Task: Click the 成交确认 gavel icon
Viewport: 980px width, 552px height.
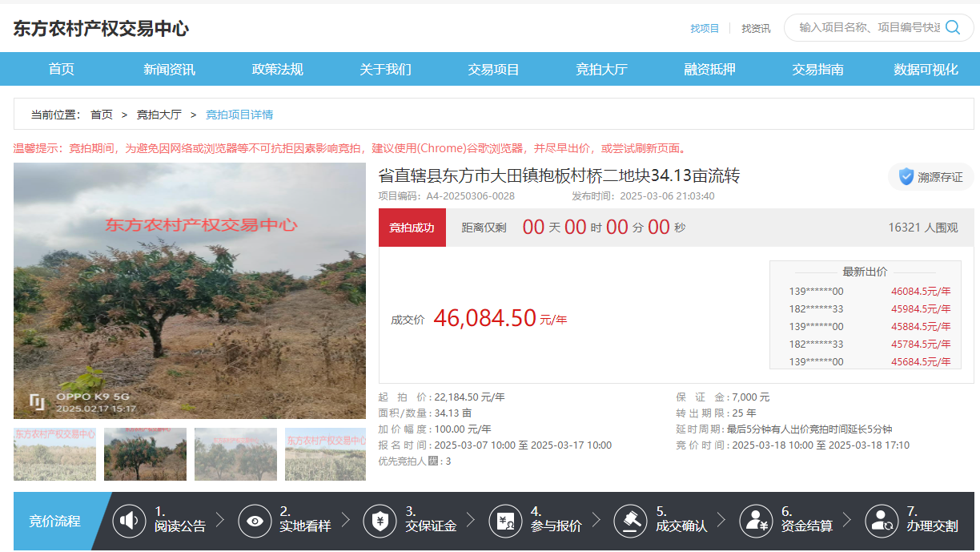Action: click(x=630, y=521)
